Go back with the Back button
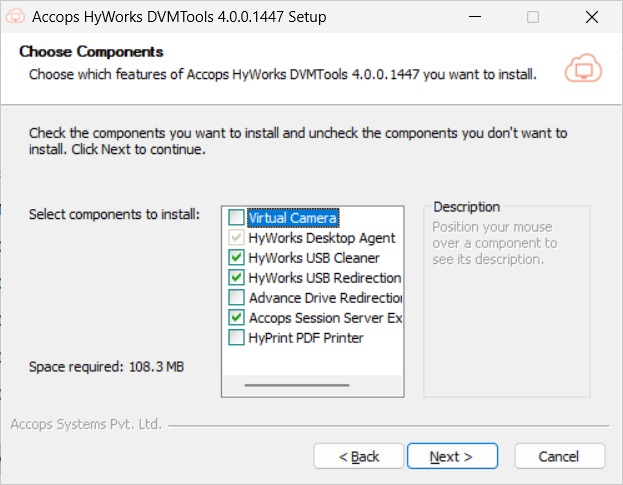Screen dimensions: 623x485 pos(359,456)
